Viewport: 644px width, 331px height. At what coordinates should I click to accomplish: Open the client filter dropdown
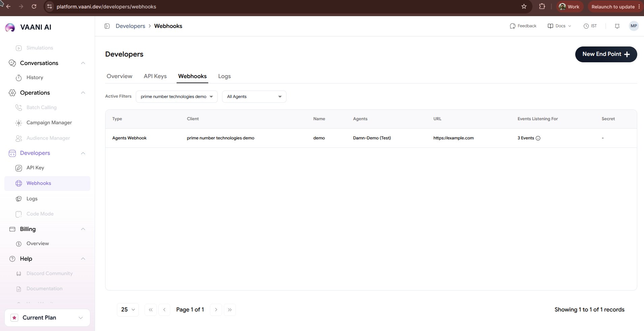[x=177, y=97]
